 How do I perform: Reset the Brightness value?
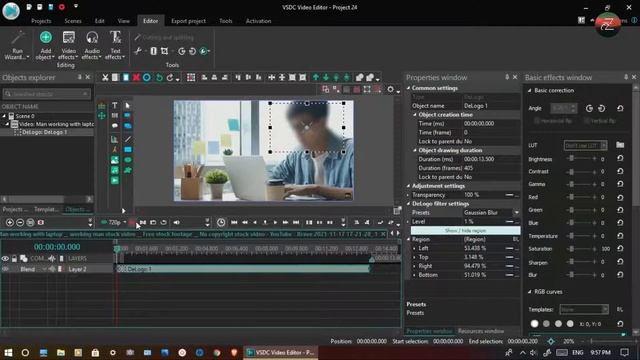[x=620, y=158]
